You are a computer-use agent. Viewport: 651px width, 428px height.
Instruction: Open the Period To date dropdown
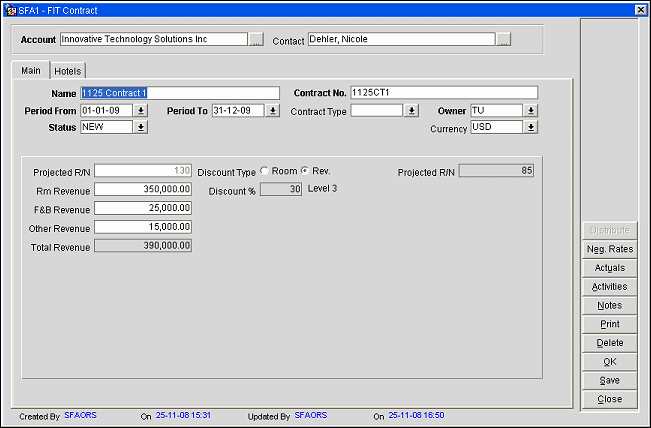point(273,111)
